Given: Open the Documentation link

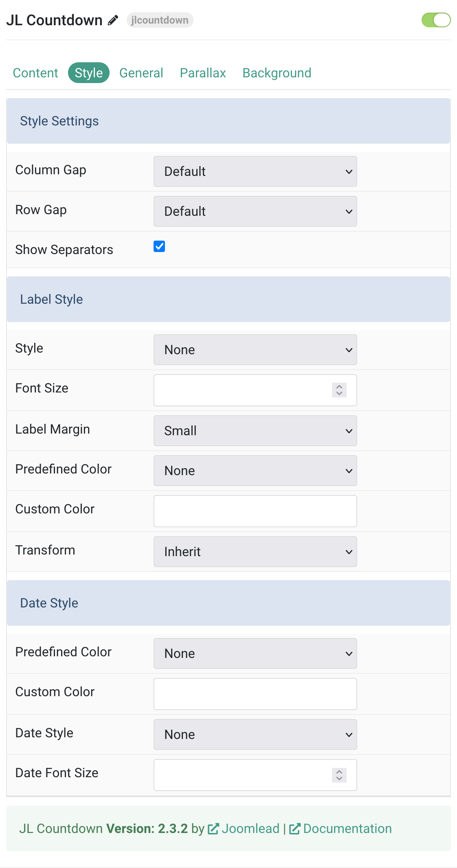Looking at the screenshot, I should click(x=347, y=829).
